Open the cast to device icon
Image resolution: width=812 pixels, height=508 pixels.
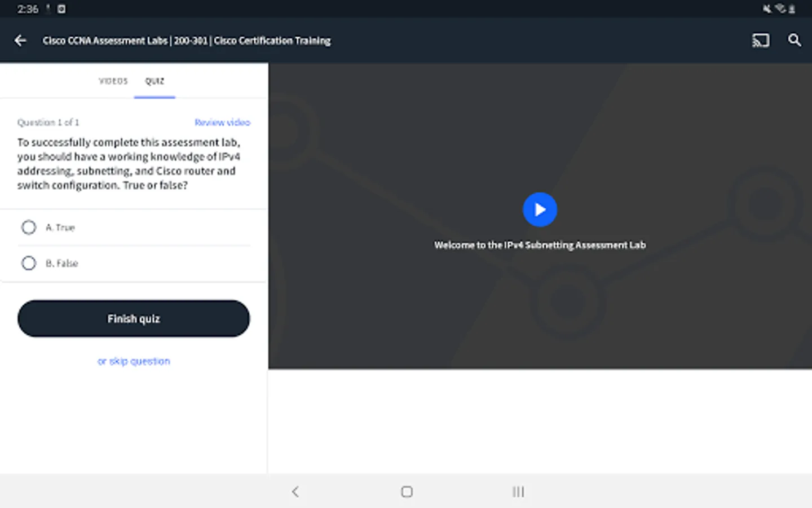click(x=760, y=41)
